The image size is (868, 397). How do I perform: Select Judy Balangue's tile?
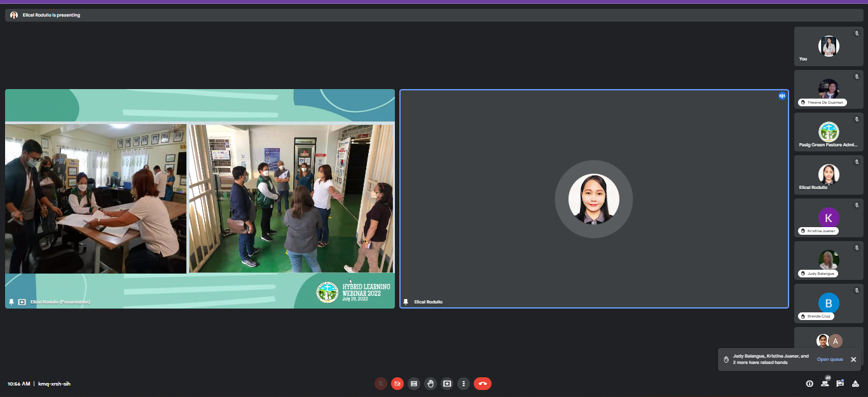(829, 260)
